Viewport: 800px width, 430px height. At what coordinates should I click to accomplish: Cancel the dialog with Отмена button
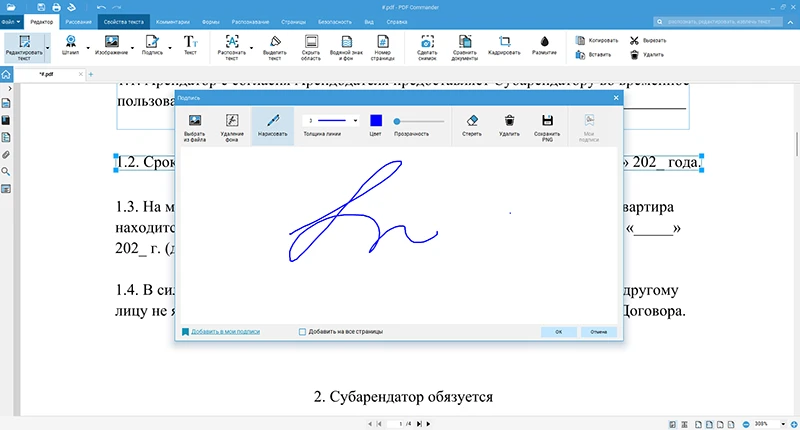click(x=598, y=332)
